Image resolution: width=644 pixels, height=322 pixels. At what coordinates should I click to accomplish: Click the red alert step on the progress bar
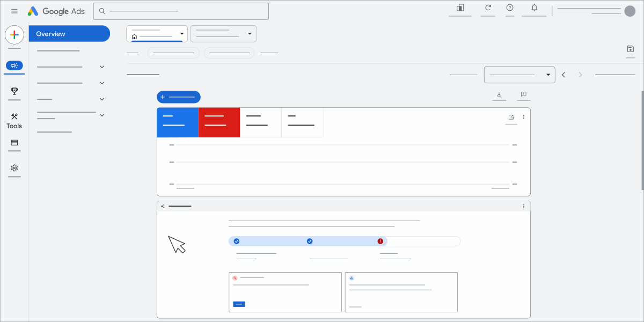pos(379,241)
